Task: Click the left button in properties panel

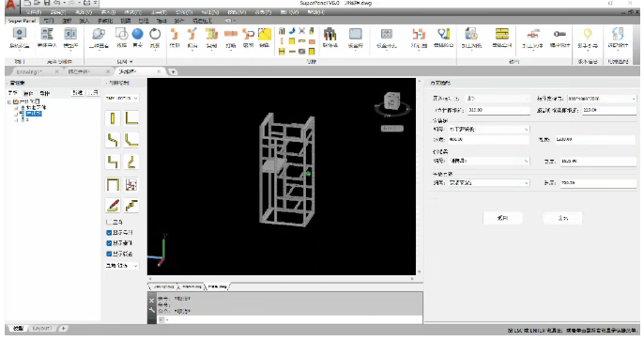Action: coord(503,218)
